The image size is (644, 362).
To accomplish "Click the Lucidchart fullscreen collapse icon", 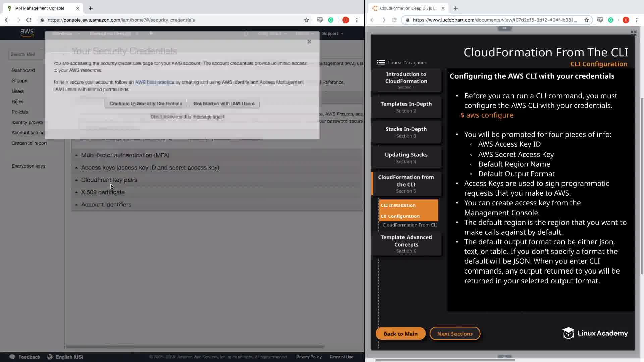I will [x=633, y=33].
